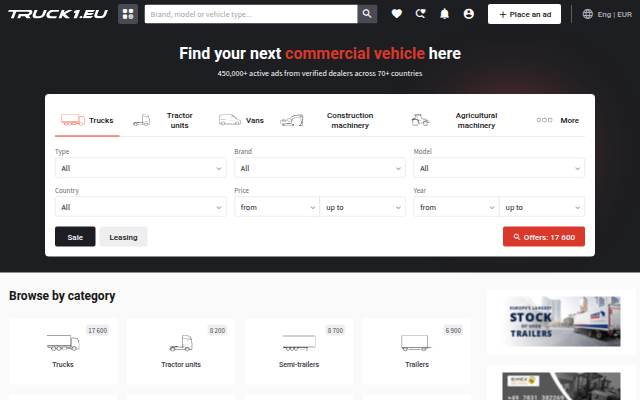
Task: Switch to the Vans tab
Action: [241, 120]
